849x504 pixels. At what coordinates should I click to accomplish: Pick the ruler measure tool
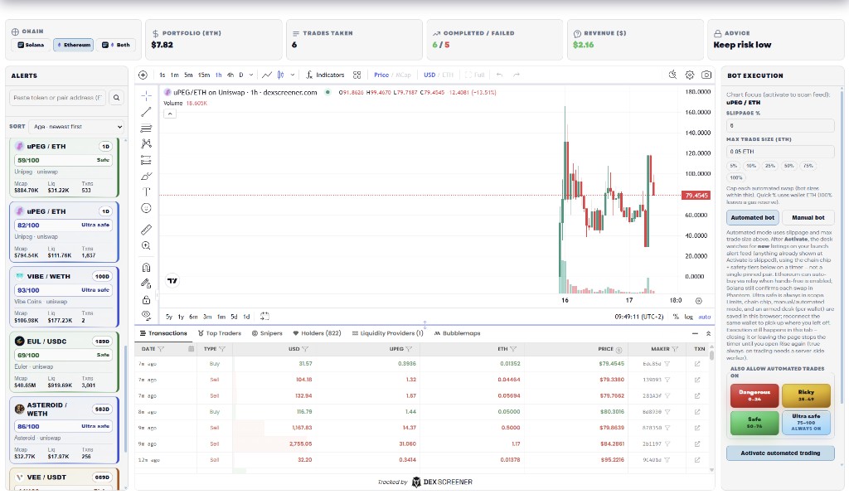tap(147, 229)
